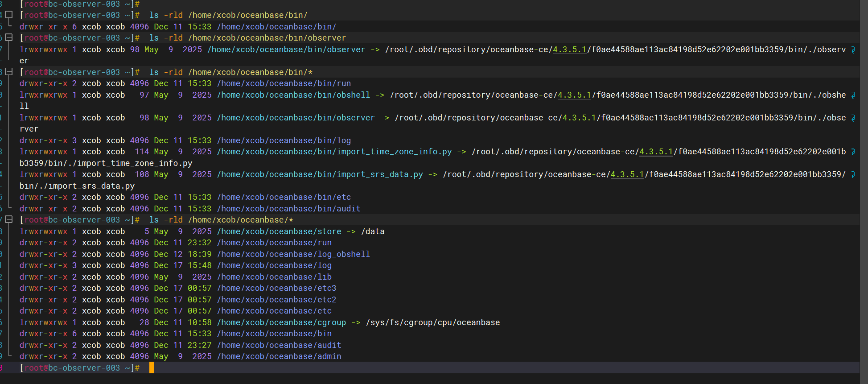Open 4.3.5.1 link on import_time_zone_info.py line
The width and height of the screenshot is (868, 384).
click(656, 152)
